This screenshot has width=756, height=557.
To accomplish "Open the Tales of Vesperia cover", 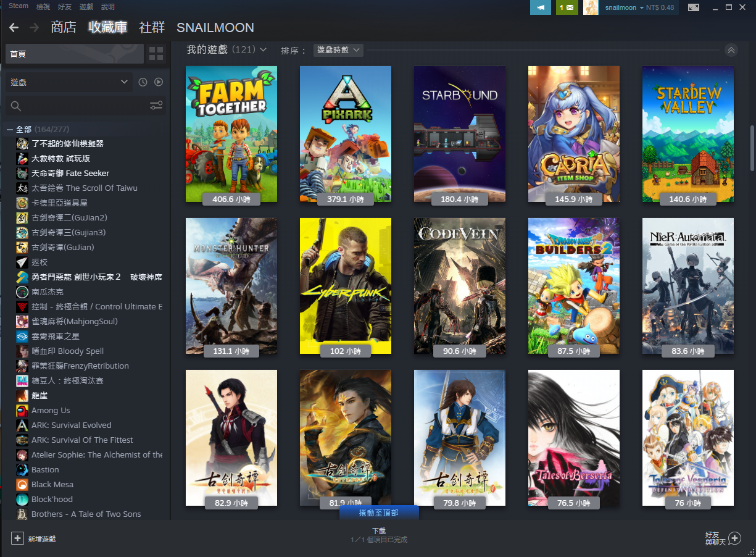I will tap(688, 438).
